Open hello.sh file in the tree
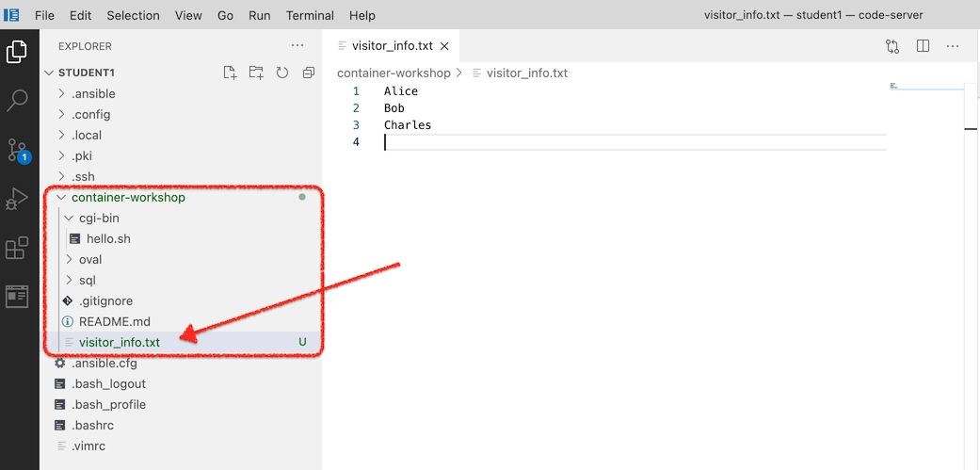980x470 pixels. [108, 238]
